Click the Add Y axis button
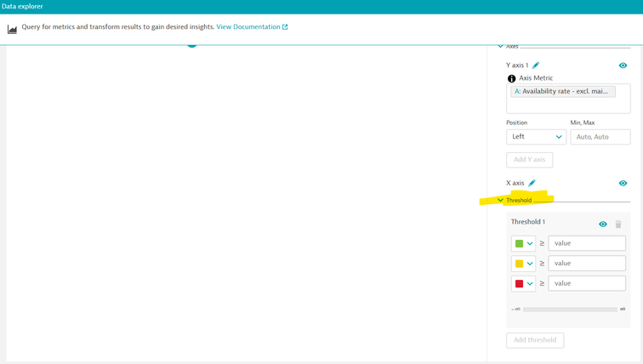The height and width of the screenshot is (364, 643). 529,160
